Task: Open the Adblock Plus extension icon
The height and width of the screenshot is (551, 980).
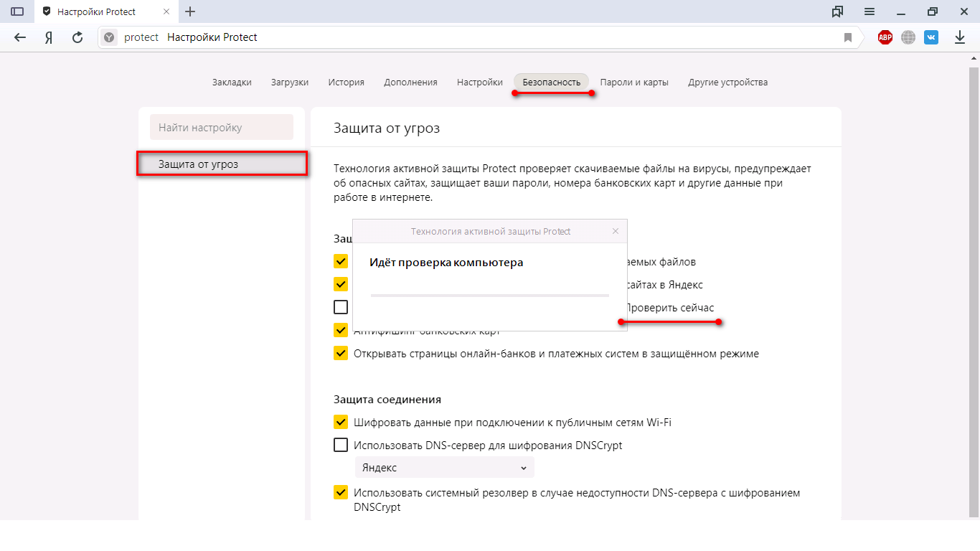Action: pos(885,37)
